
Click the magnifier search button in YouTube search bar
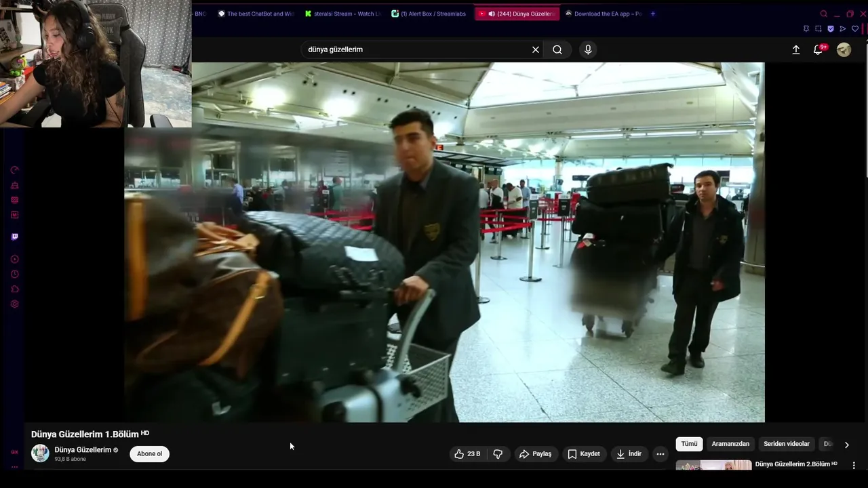pyautogui.click(x=557, y=49)
